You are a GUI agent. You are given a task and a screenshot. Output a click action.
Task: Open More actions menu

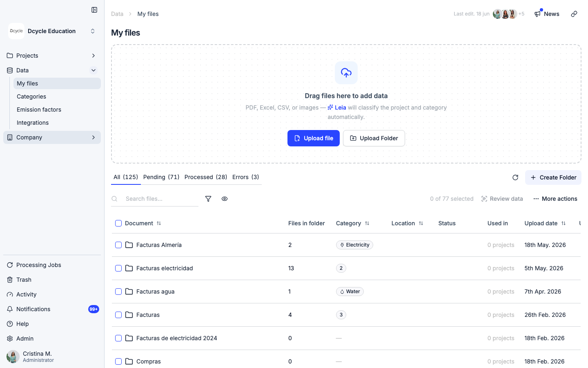555,199
